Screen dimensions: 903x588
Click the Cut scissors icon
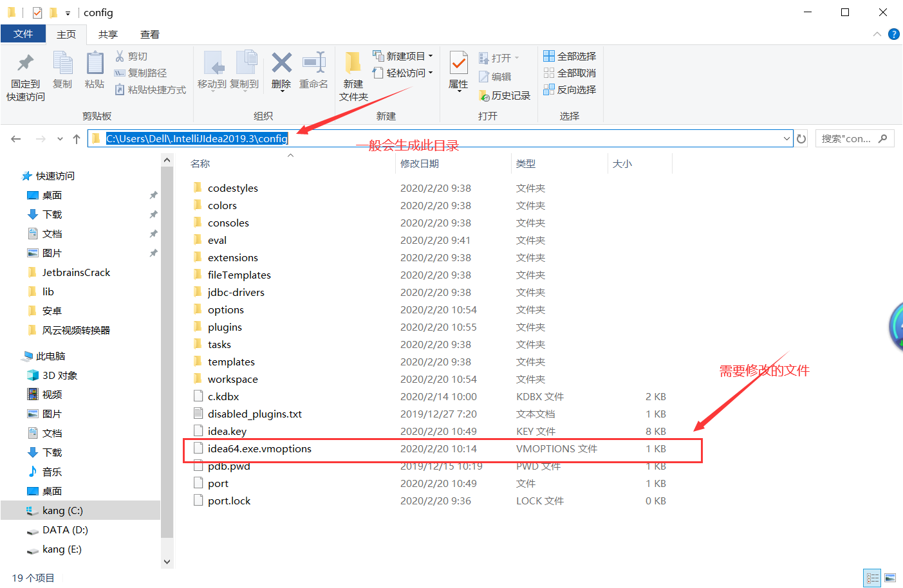pyautogui.click(x=120, y=56)
